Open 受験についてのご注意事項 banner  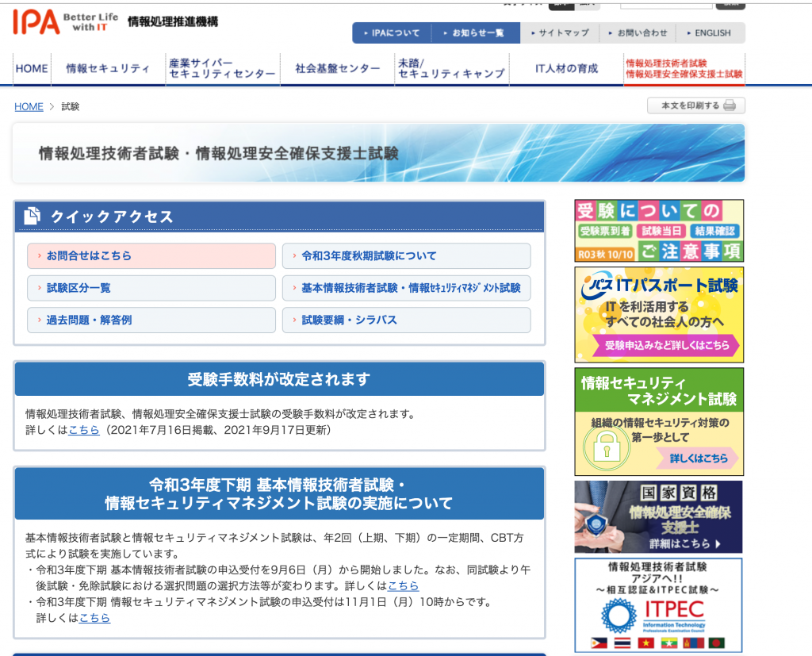tap(659, 231)
